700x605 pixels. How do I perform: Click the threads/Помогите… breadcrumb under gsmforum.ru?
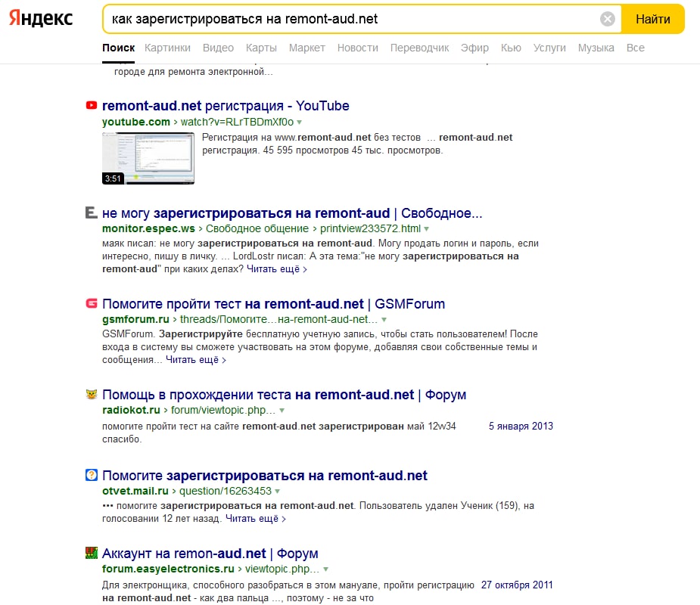click(x=279, y=319)
